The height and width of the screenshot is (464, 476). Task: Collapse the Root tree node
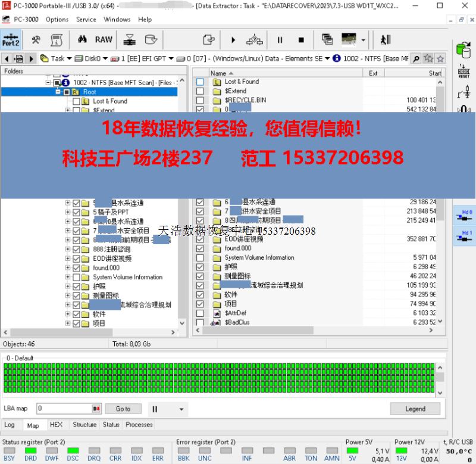coord(58,92)
